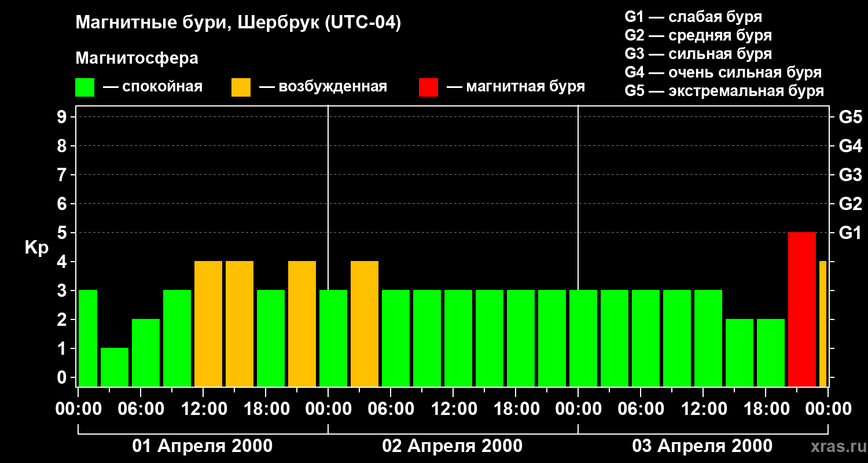This screenshot has width=868, height=463.
Task: Click the green спокойная legend swatch
Action: (x=85, y=87)
